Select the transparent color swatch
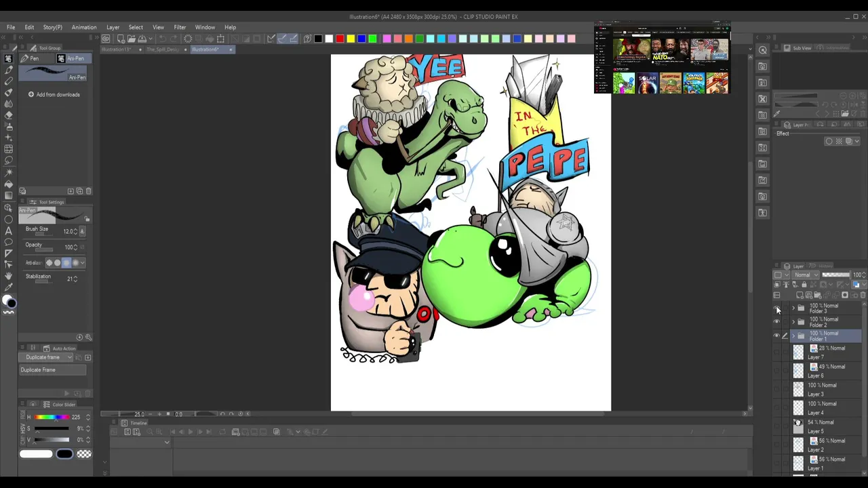The width and height of the screenshot is (868, 488). [84, 453]
